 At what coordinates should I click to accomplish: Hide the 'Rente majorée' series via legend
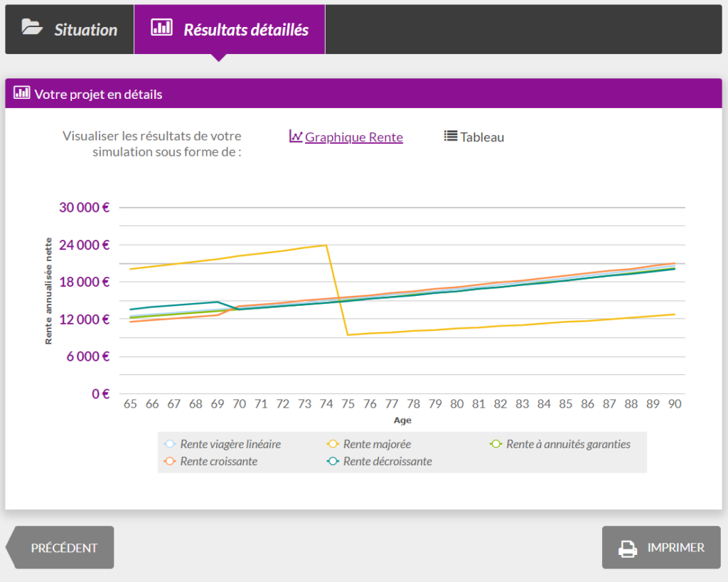tap(377, 444)
